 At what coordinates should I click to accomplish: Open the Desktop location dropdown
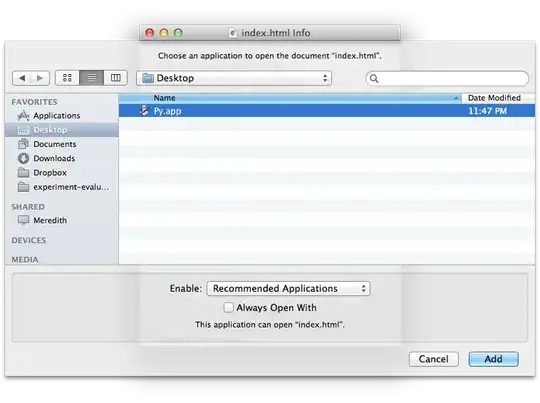[234, 78]
